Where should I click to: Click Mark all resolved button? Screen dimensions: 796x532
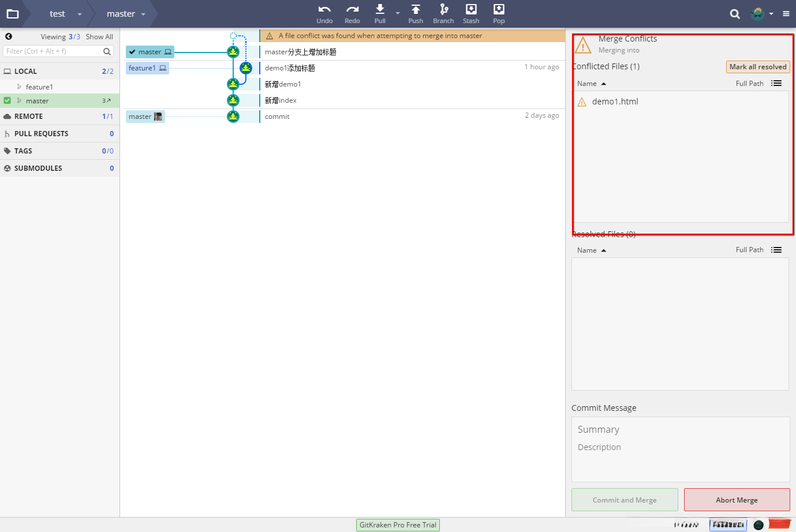[x=758, y=67]
